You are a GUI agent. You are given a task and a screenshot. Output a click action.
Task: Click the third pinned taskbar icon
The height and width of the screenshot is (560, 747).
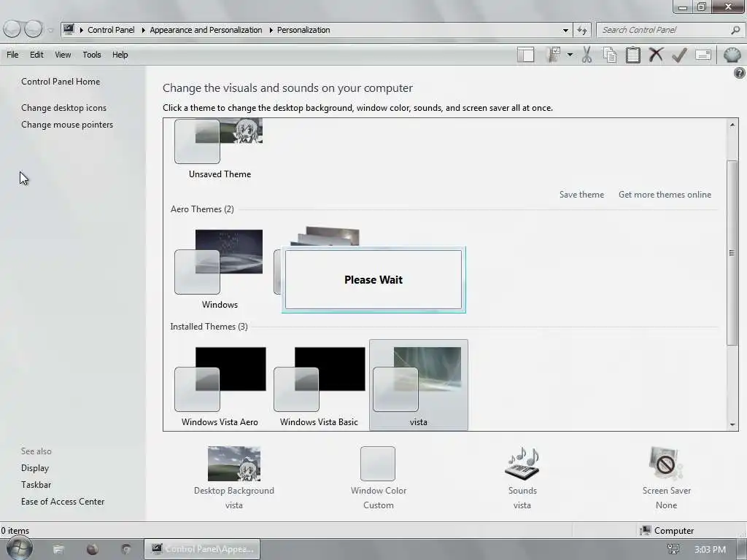[x=125, y=550]
